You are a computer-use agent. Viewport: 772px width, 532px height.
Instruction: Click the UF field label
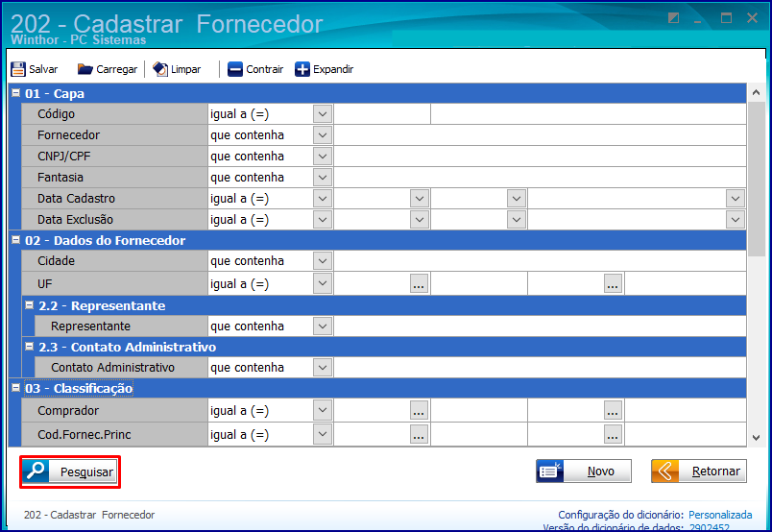tap(45, 284)
